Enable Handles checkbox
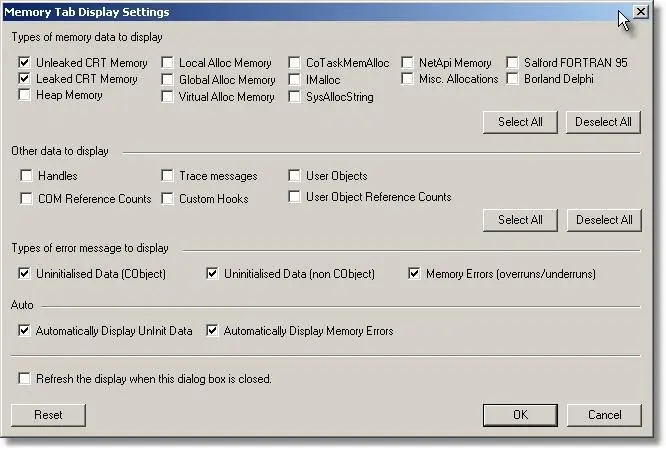The height and width of the screenshot is (450, 666). (26, 175)
